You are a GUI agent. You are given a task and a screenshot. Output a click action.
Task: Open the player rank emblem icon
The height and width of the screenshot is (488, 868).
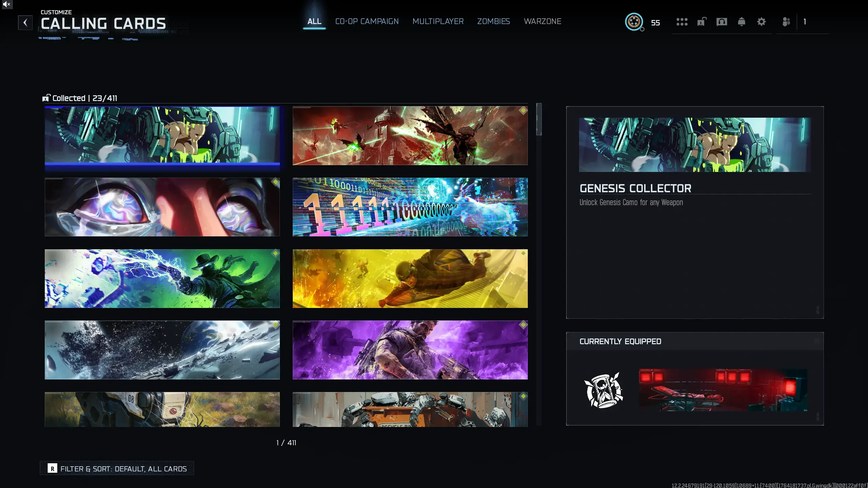coord(634,22)
